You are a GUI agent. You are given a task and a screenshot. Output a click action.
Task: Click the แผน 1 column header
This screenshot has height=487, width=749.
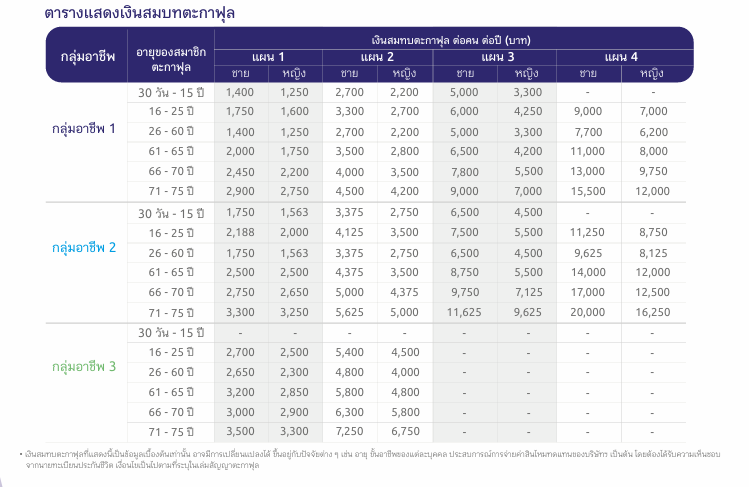coord(268,57)
